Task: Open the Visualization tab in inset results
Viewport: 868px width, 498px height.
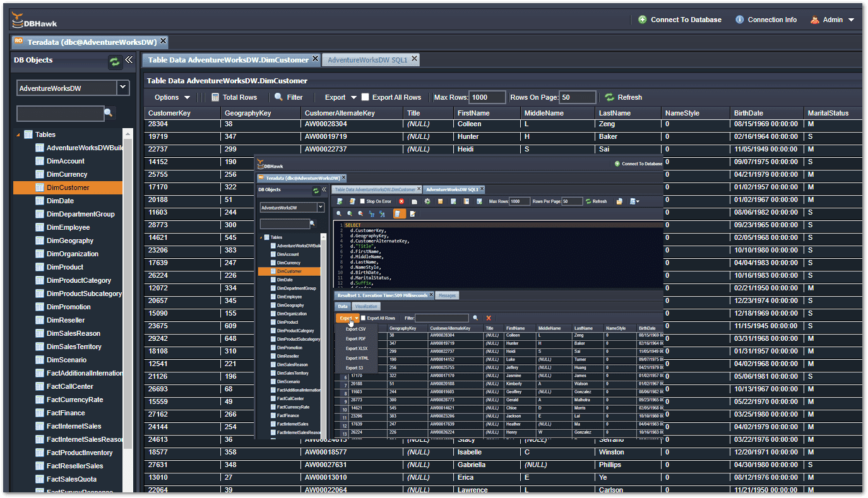Action: click(366, 306)
